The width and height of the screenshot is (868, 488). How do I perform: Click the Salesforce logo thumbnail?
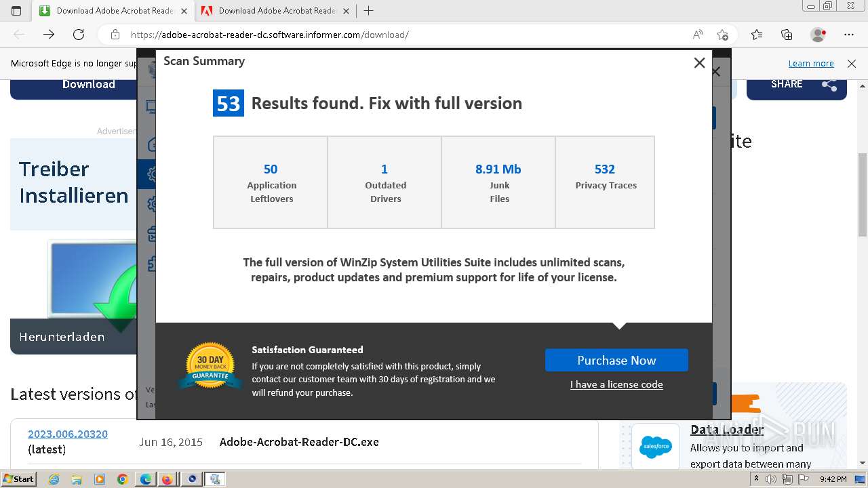(656, 446)
